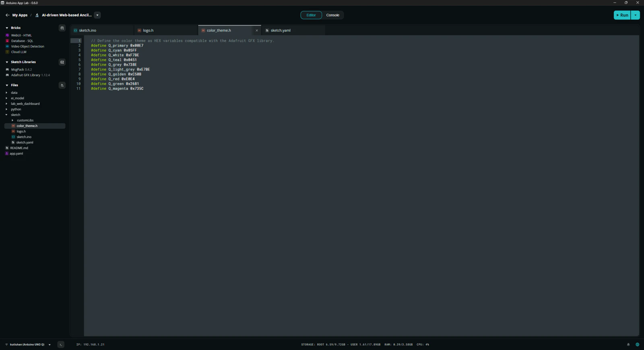Image resolution: width=644 pixels, height=350 pixels.
Task: Open the terminal icon in the status bar
Action: pyautogui.click(x=61, y=344)
